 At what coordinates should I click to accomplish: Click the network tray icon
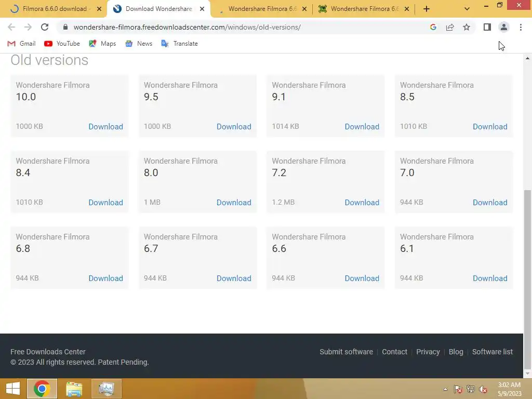pos(471,389)
